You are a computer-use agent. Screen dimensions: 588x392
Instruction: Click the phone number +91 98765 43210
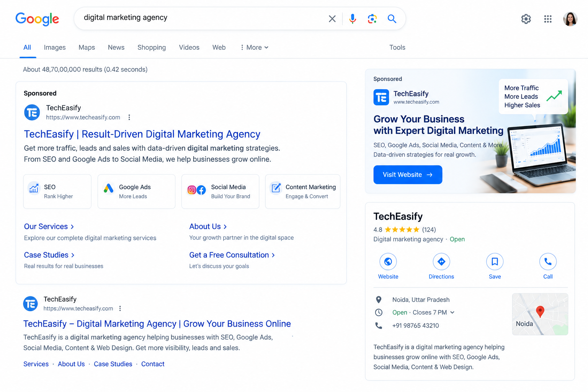pos(416,326)
